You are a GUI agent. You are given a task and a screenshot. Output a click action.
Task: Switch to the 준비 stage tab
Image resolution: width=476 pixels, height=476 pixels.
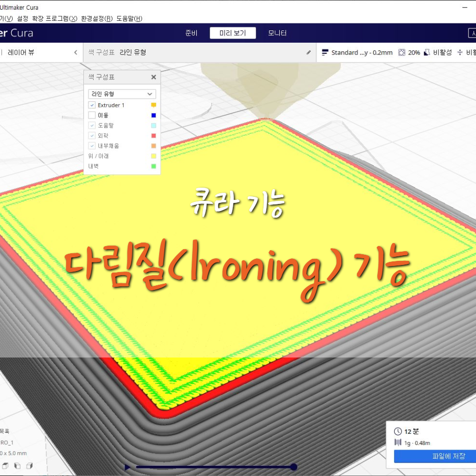(x=191, y=33)
